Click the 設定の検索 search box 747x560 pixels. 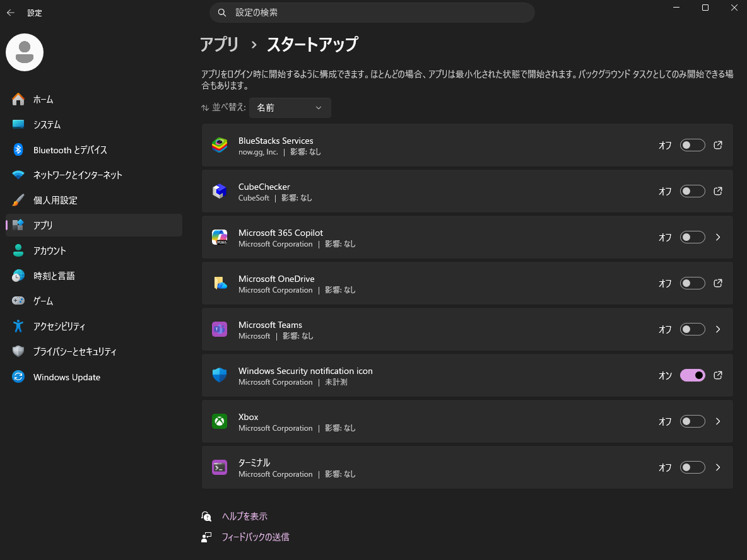[x=372, y=13]
